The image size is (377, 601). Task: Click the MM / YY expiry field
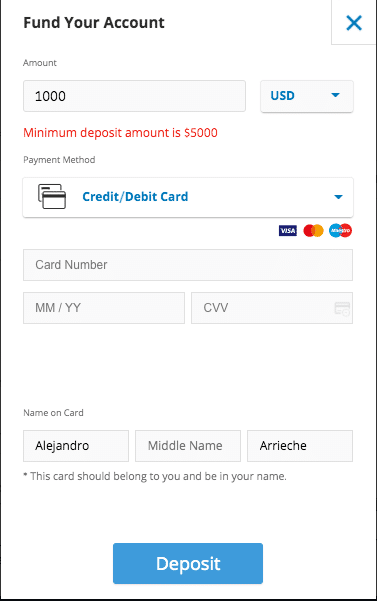click(104, 308)
